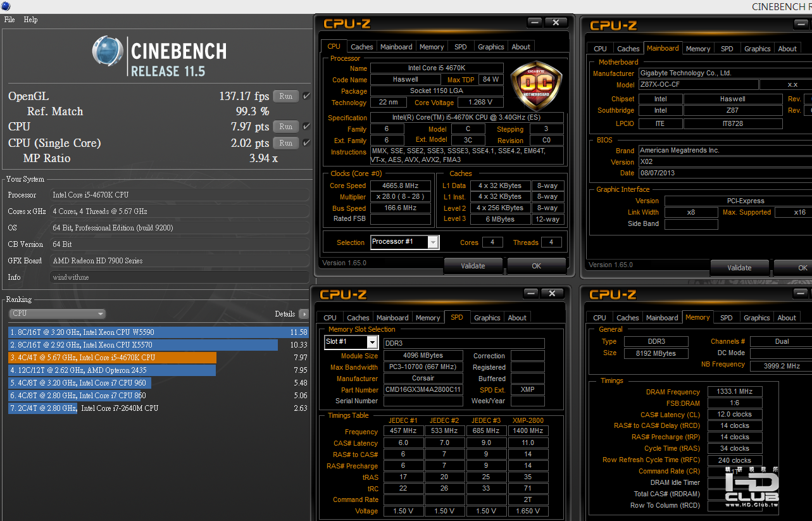Go to Mainboard tab in the DRAM timings CPU-Z window
Screen dimensions: 812x521
(662, 318)
